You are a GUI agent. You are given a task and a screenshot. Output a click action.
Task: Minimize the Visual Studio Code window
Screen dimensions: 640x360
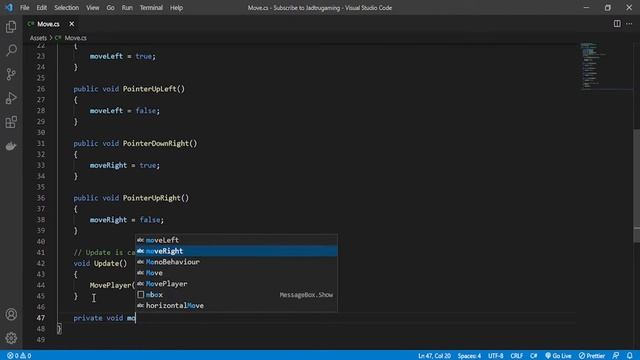point(587,8)
